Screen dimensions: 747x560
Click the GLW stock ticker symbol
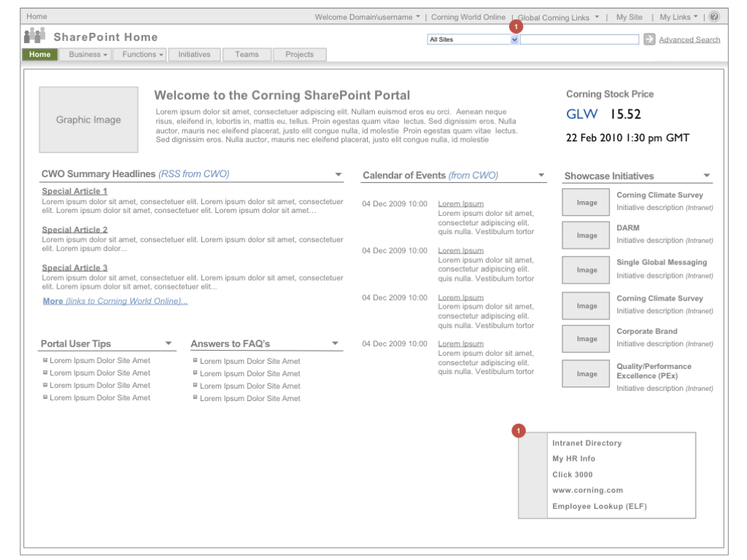581,114
